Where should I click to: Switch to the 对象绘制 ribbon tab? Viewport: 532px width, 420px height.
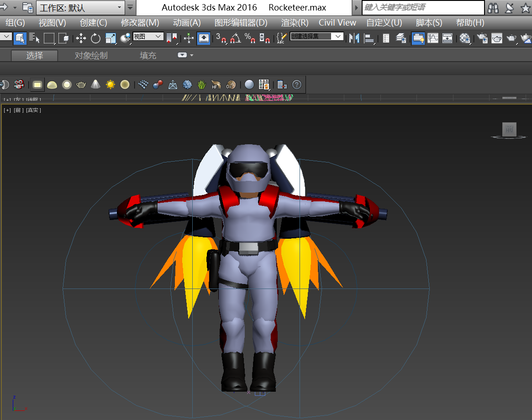91,55
